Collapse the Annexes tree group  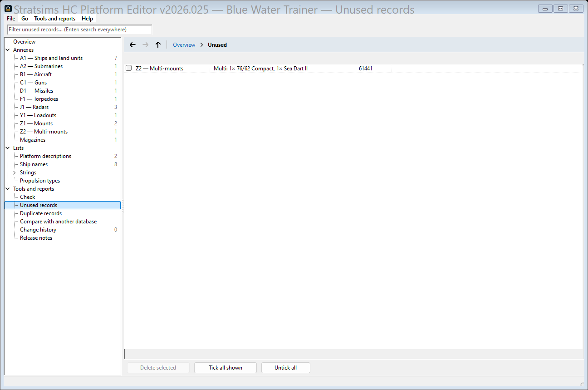pos(8,50)
